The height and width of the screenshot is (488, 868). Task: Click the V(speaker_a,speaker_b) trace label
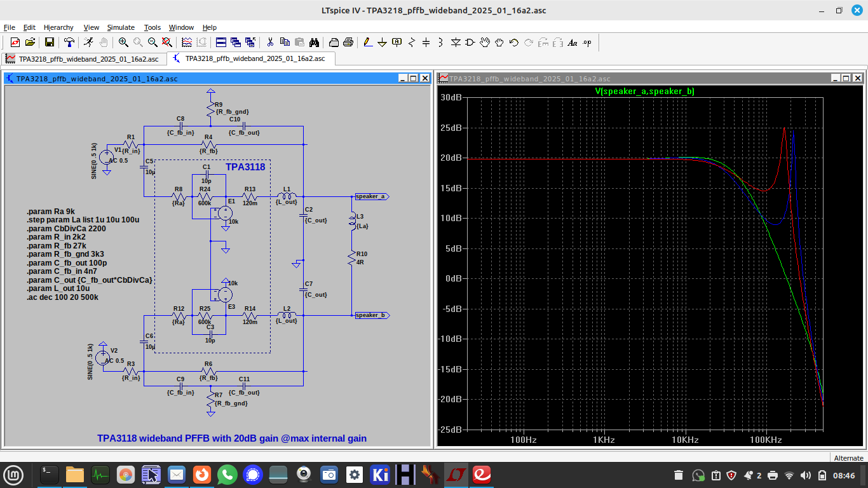pos(644,91)
